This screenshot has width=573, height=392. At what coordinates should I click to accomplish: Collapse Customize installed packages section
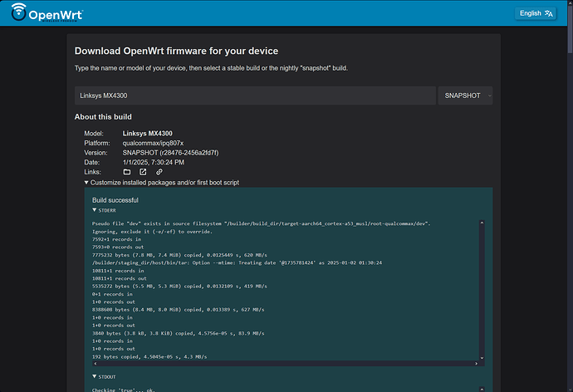[162, 183]
